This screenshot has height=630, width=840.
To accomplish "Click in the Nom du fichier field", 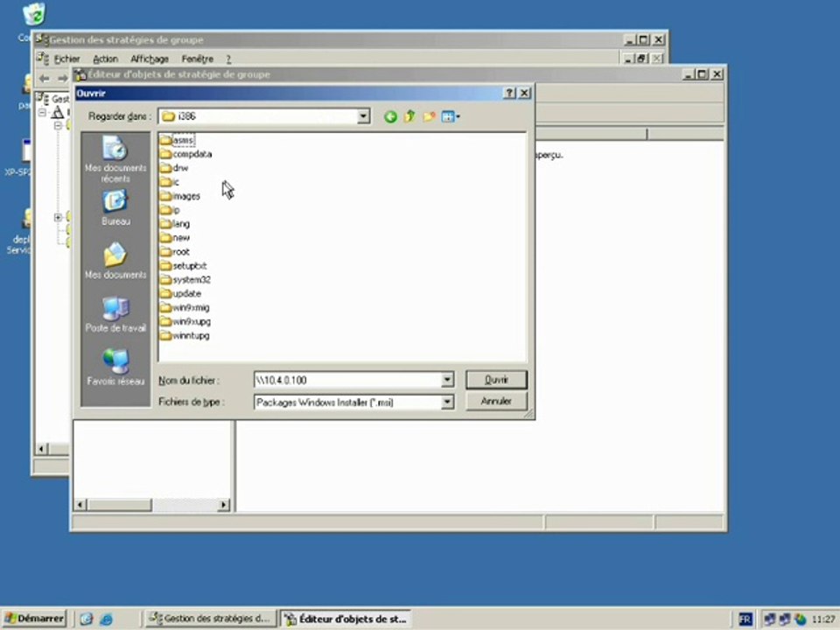I will coord(347,380).
